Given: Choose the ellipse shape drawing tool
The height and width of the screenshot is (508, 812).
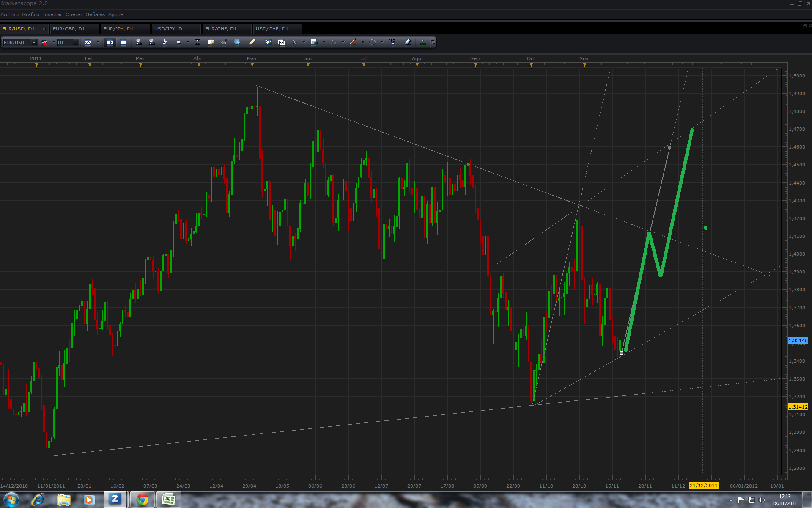Looking at the screenshot, I should pyautogui.click(x=372, y=42).
